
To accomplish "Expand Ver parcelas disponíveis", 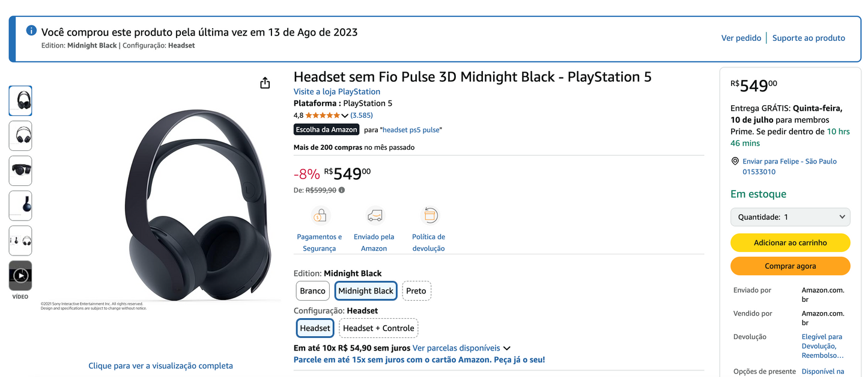I will coord(458,348).
